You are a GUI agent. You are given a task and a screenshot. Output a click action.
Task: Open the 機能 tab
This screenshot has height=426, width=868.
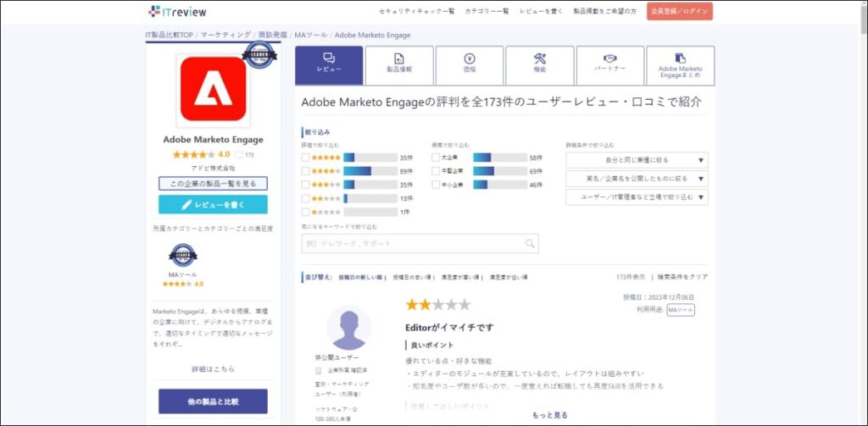tap(540, 65)
